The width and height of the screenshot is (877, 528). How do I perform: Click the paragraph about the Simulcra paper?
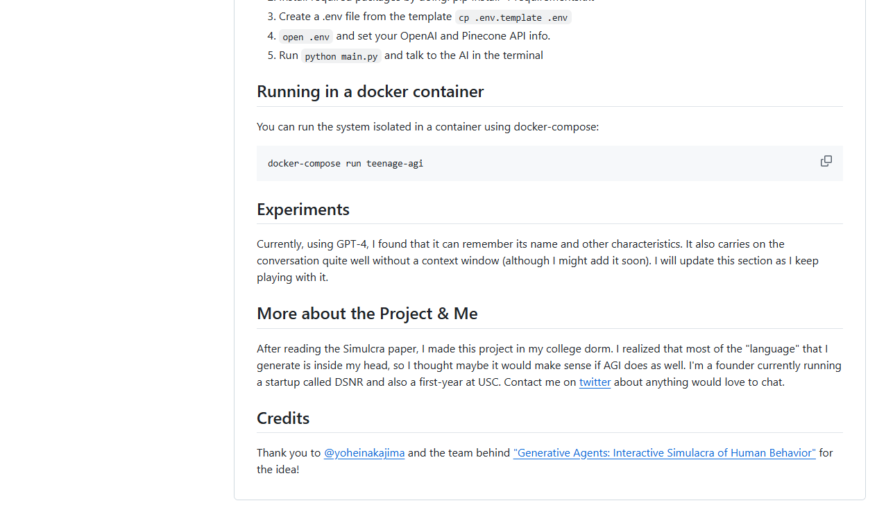549,365
